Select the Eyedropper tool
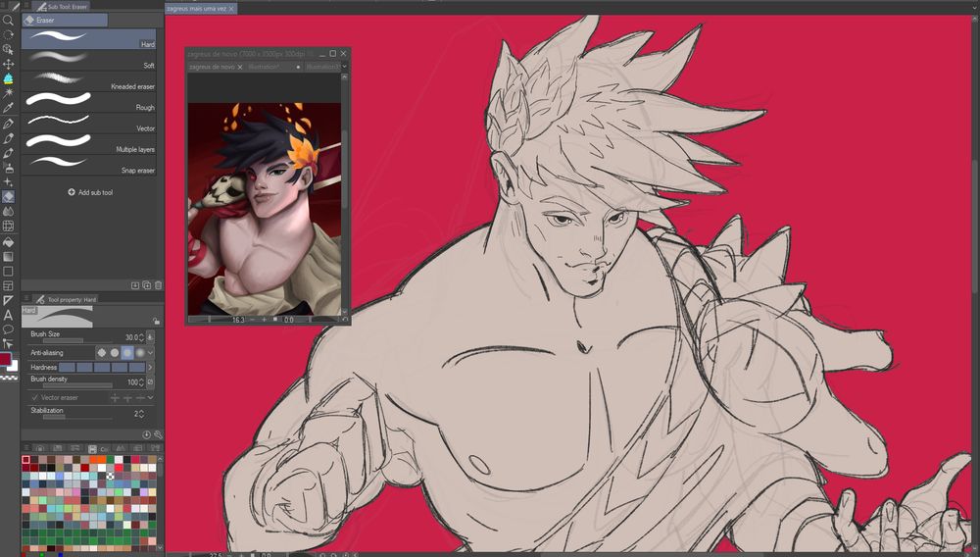This screenshot has width=980, height=557. (8, 108)
